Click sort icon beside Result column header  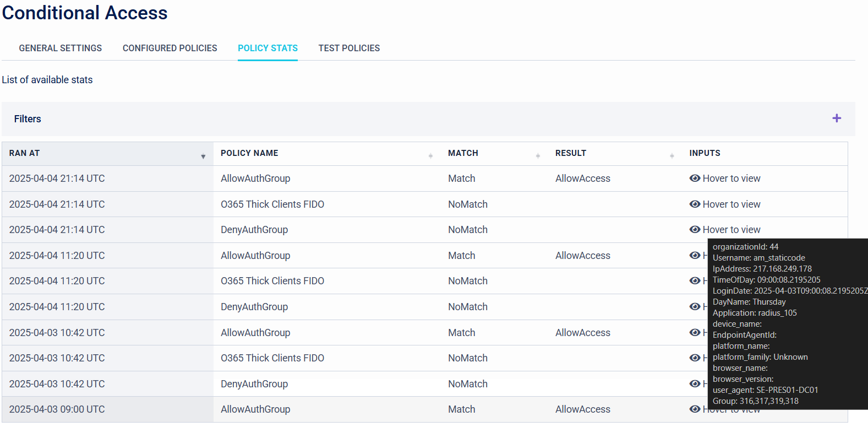click(672, 156)
